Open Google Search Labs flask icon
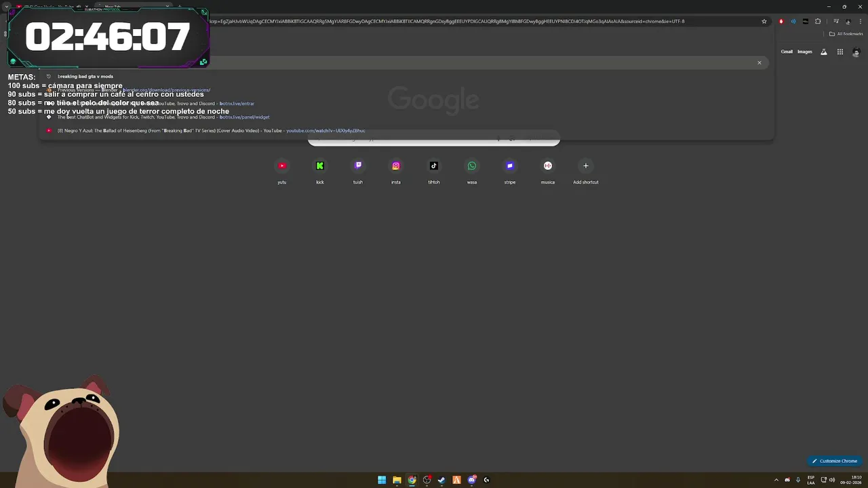This screenshot has width=868, height=488. click(824, 52)
